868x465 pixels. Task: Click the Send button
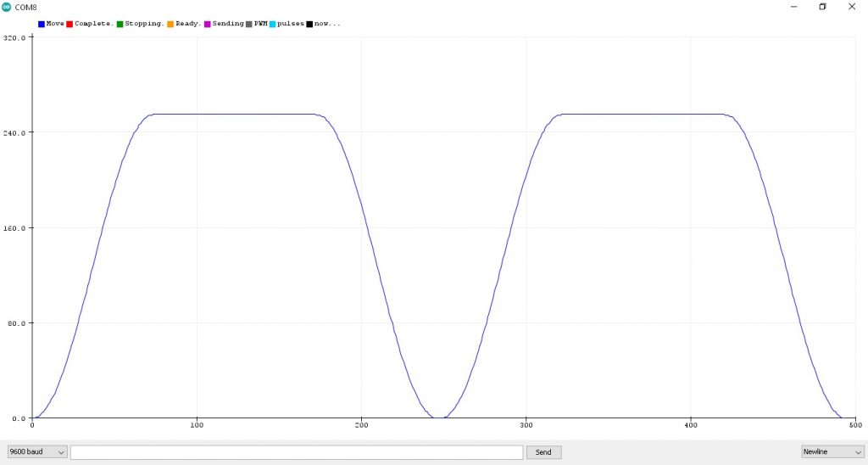(543, 451)
